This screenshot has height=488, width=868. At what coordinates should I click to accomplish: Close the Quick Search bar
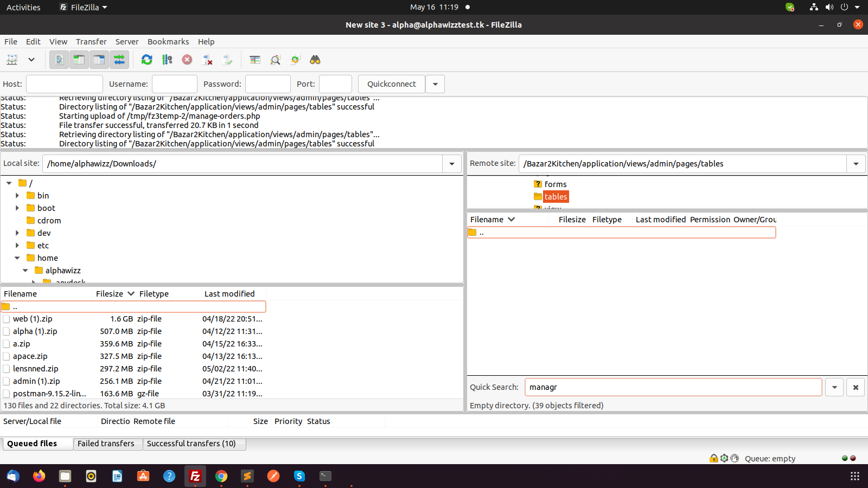pos(856,387)
